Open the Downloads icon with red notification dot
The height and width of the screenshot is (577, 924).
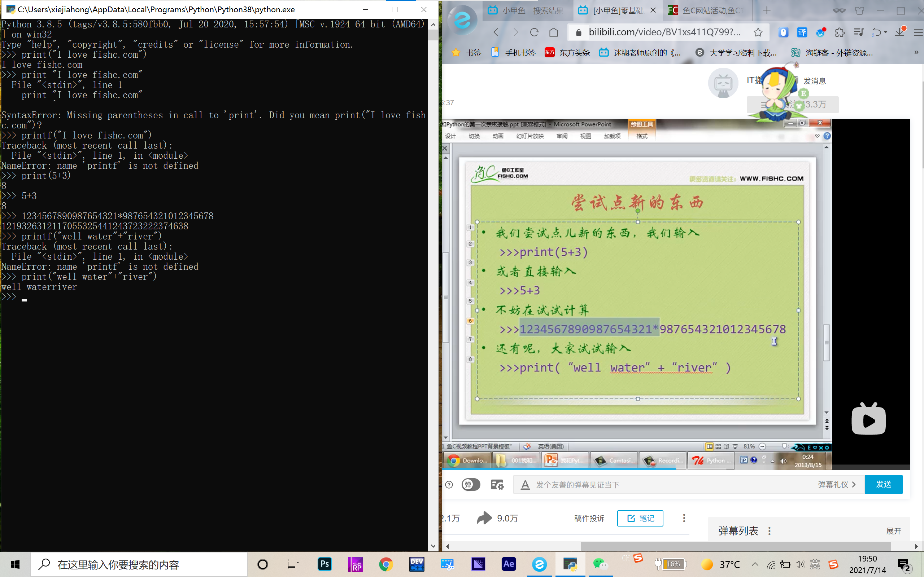900,32
